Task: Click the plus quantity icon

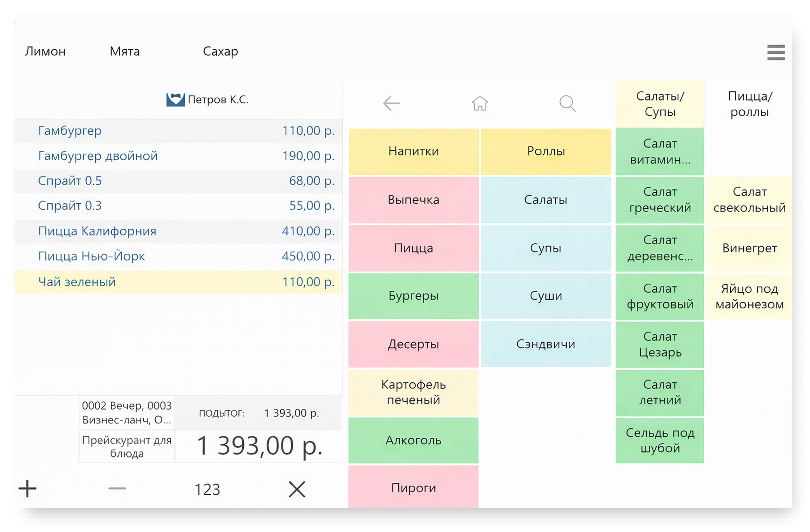Action: click(28, 489)
